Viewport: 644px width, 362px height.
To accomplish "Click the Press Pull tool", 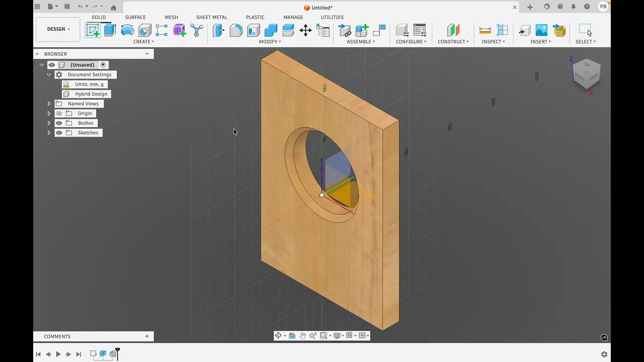I will [x=219, y=30].
